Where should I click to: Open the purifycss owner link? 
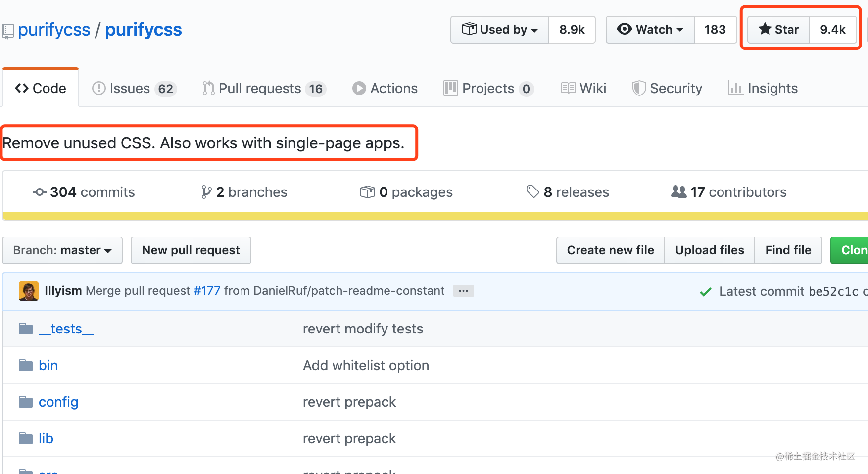pos(54,30)
